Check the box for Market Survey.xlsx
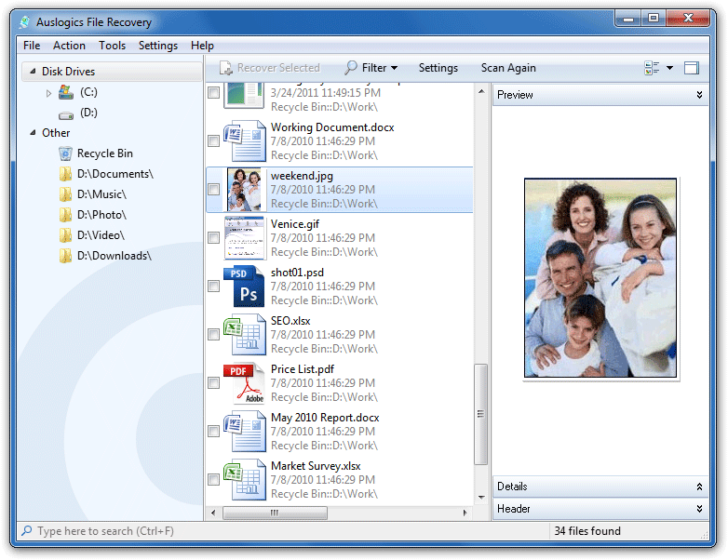 [213, 480]
